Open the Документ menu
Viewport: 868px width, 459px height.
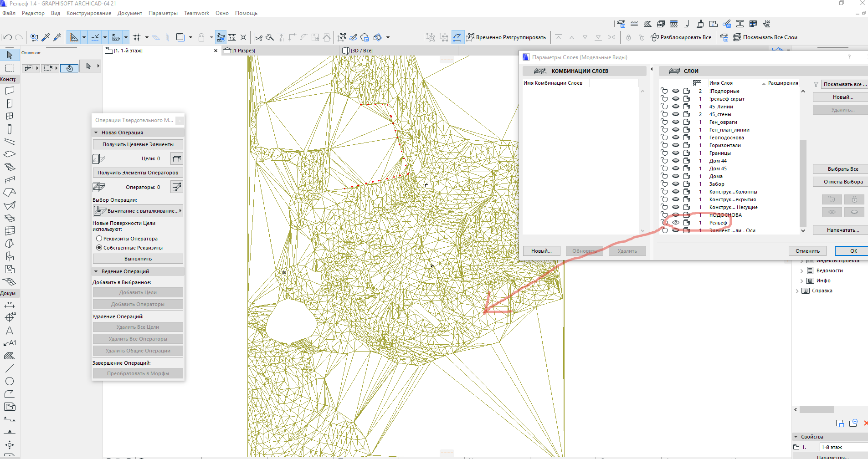click(x=130, y=13)
